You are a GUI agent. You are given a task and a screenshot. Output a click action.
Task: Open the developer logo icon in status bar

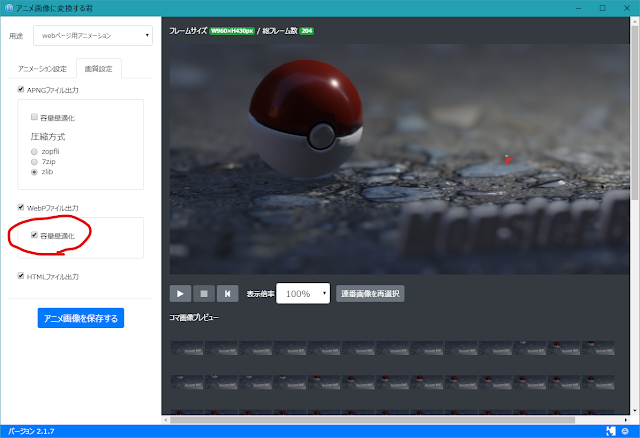point(611,431)
